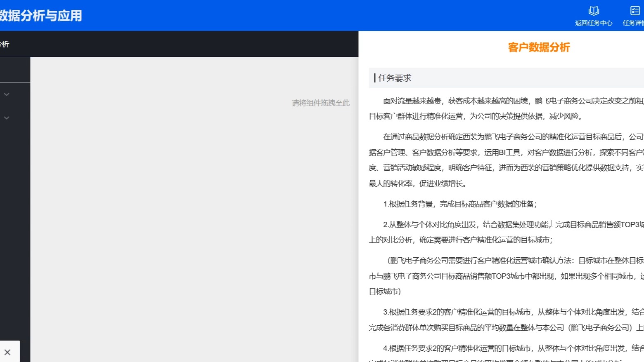Click the 数据分析与应用 app title
644x362 pixels.
point(41,16)
